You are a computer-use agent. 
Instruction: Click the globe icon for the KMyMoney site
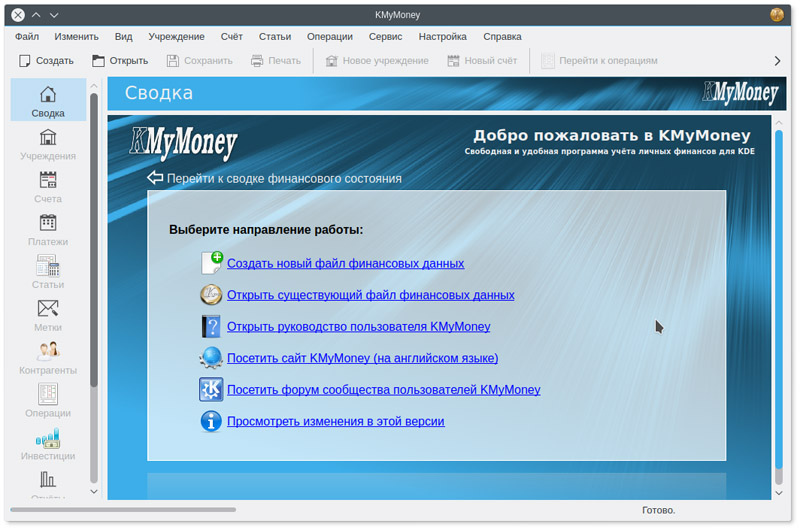pos(211,358)
